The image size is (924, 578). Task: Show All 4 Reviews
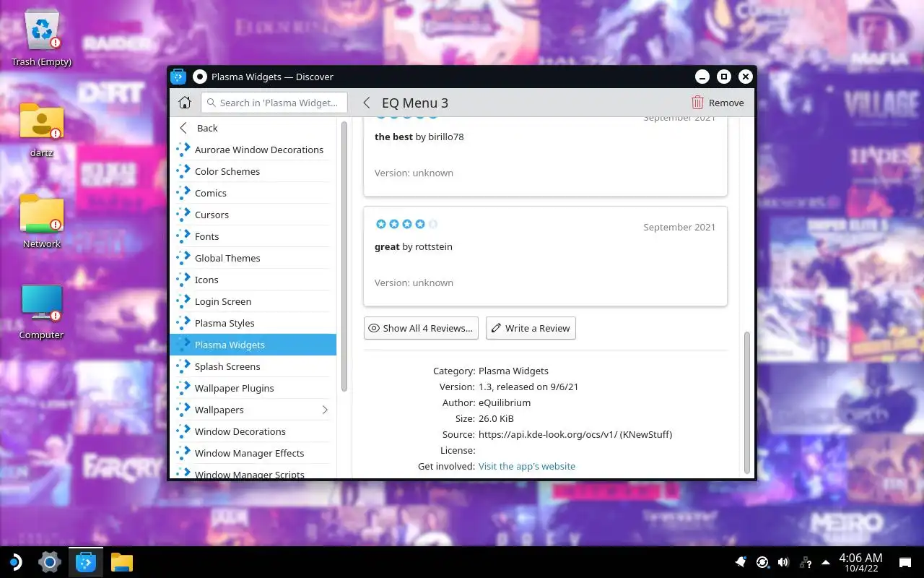(421, 328)
